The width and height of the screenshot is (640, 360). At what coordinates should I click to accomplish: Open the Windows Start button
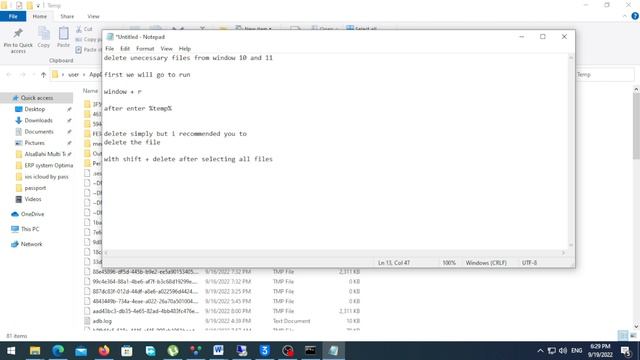coord(11,351)
